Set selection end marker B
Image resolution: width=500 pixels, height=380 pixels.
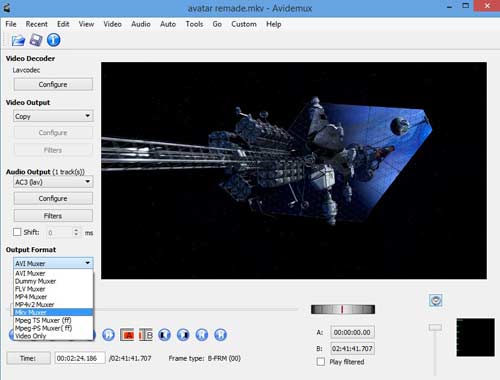click(146, 335)
